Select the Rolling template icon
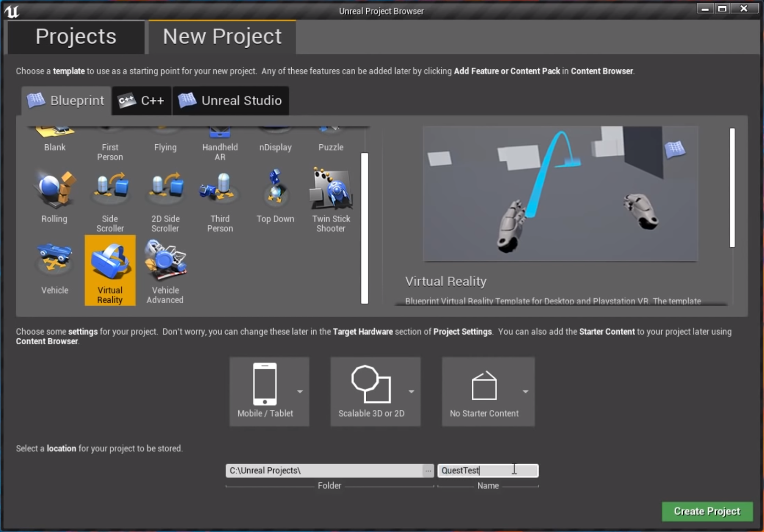The height and width of the screenshot is (532, 764). point(54,190)
